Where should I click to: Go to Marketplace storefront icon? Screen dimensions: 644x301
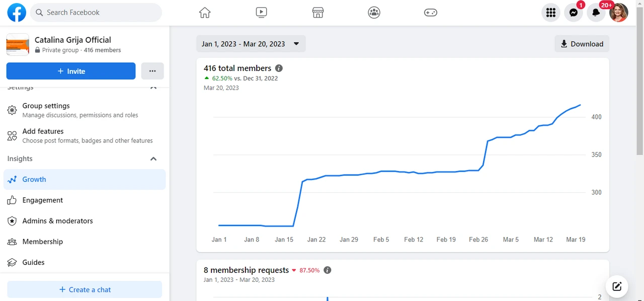pyautogui.click(x=317, y=13)
